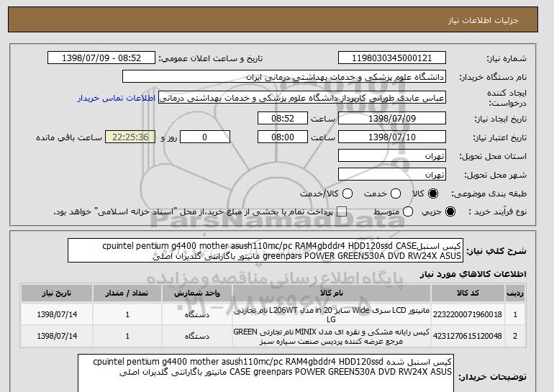
Task: Click row 2 unit cell دستگاه
Action: click(197, 336)
